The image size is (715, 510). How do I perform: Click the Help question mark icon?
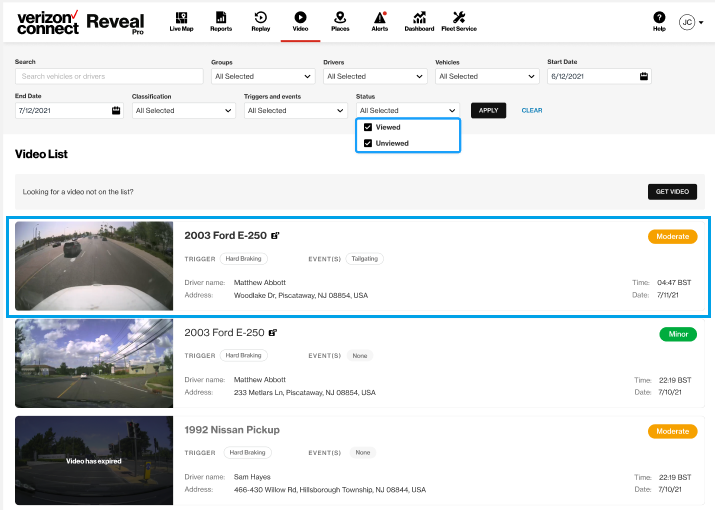pyautogui.click(x=659, y=17)
